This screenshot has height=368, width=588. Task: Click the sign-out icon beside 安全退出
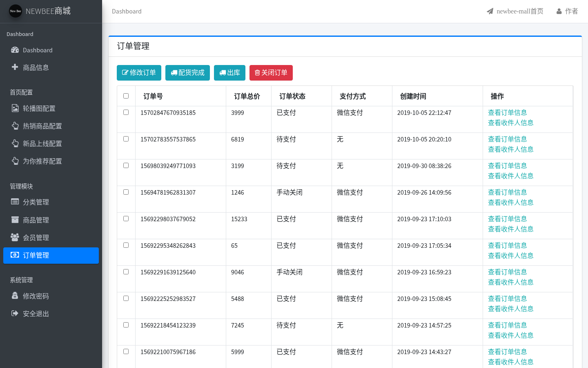coord(15,313)
